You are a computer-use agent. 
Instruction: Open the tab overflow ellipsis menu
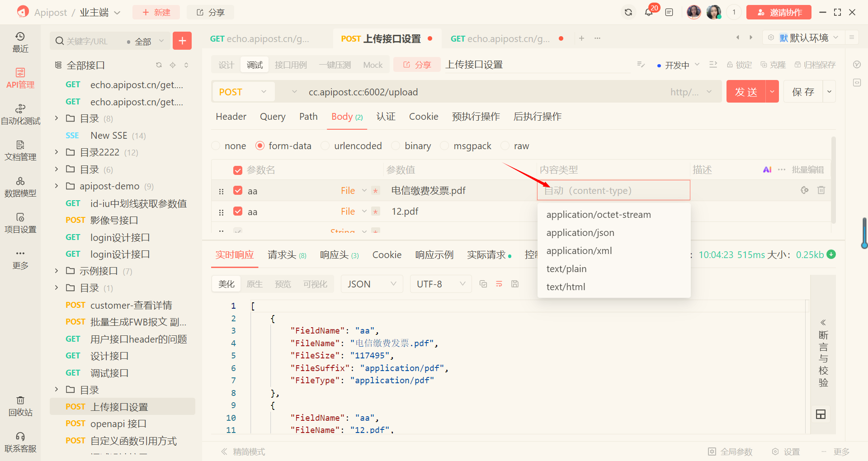pos(598,38)
